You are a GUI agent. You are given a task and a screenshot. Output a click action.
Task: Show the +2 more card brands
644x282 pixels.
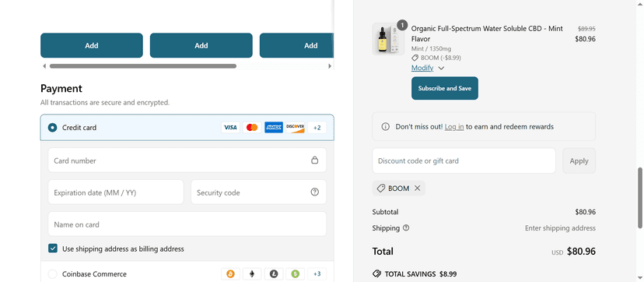317,128
